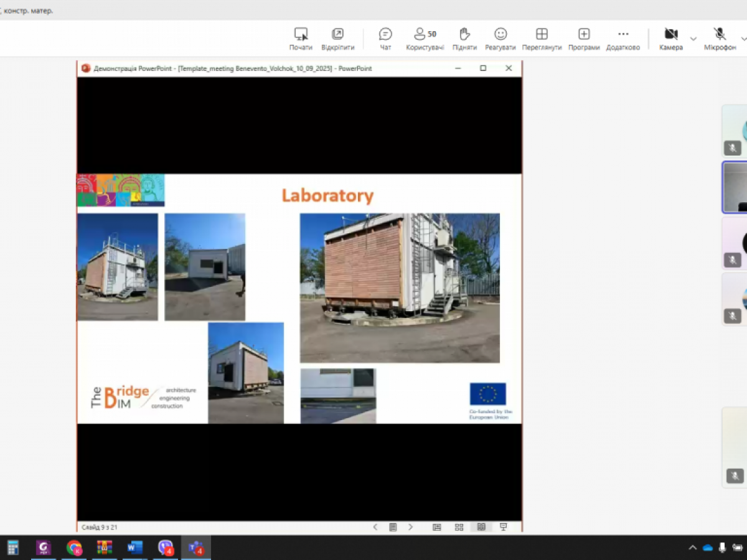Expand the camera options dropdown arrow

(693, 39)
